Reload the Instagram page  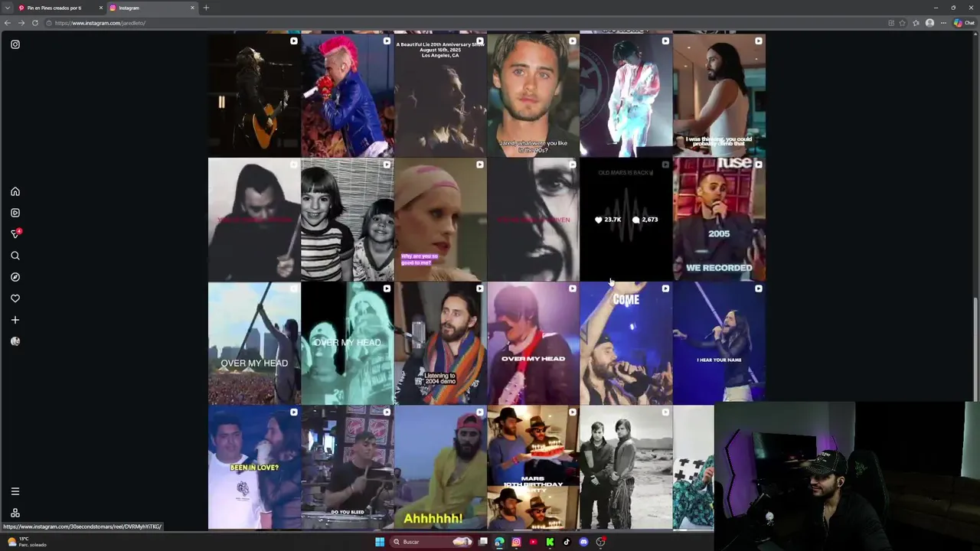click(35, 23)
